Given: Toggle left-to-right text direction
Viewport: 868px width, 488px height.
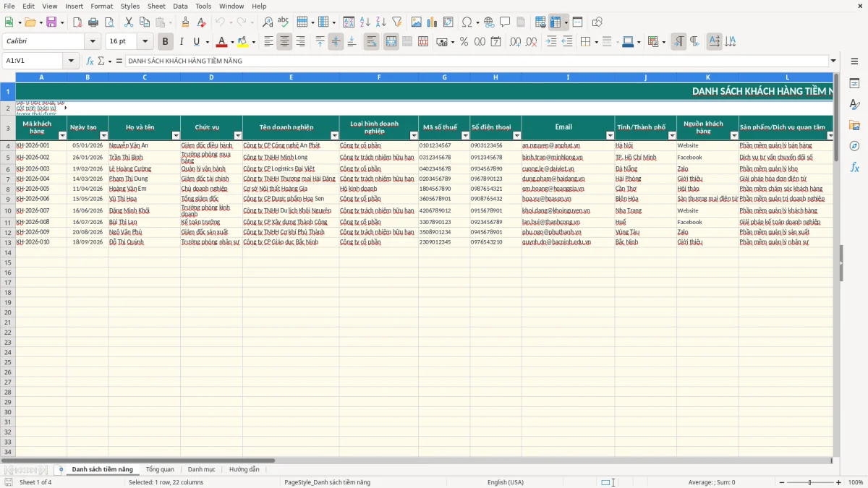Looking at the screenshot, I should 678,42.
